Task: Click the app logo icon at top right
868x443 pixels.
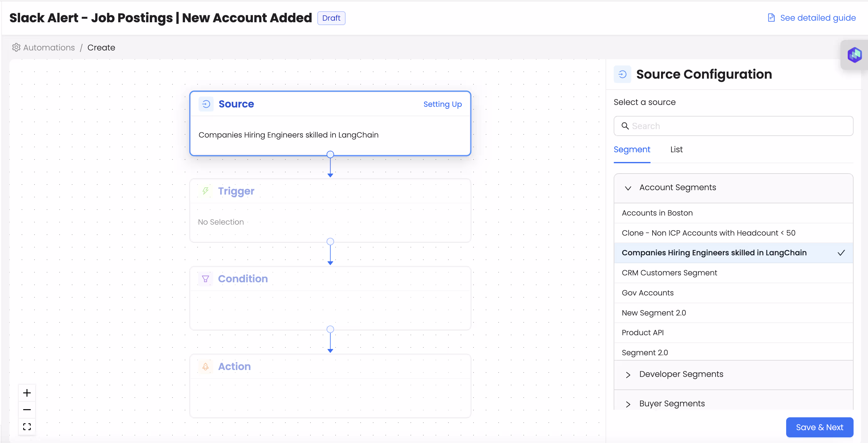Action: pos(855,55)
